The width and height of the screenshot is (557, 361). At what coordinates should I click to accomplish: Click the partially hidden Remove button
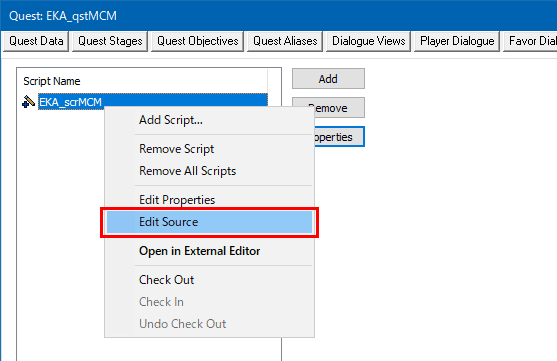tap(339, 108)
